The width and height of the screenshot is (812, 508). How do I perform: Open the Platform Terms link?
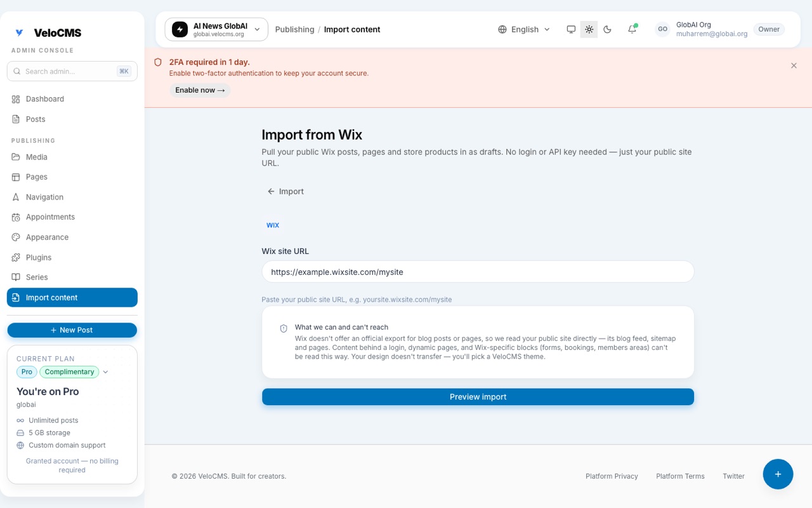[x=680, y=476]
